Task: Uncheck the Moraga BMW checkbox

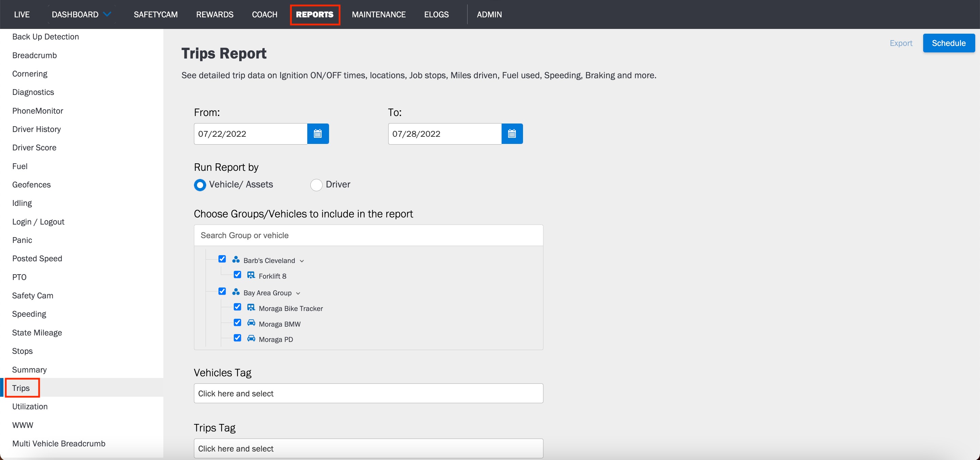Action: pos(238,323)
